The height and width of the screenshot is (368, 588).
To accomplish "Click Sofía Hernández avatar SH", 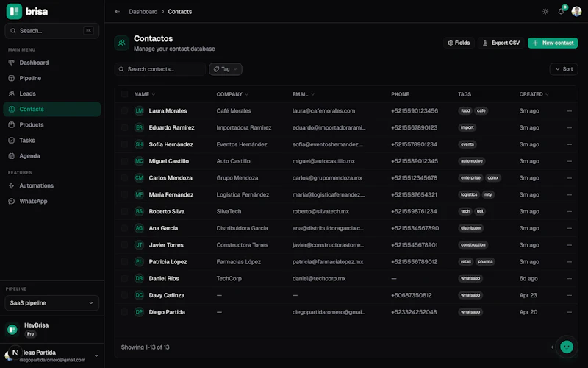I will click(139, 144).
